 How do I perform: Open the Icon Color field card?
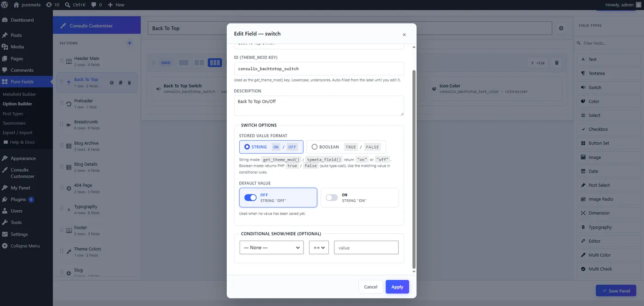tap(494, 88)
